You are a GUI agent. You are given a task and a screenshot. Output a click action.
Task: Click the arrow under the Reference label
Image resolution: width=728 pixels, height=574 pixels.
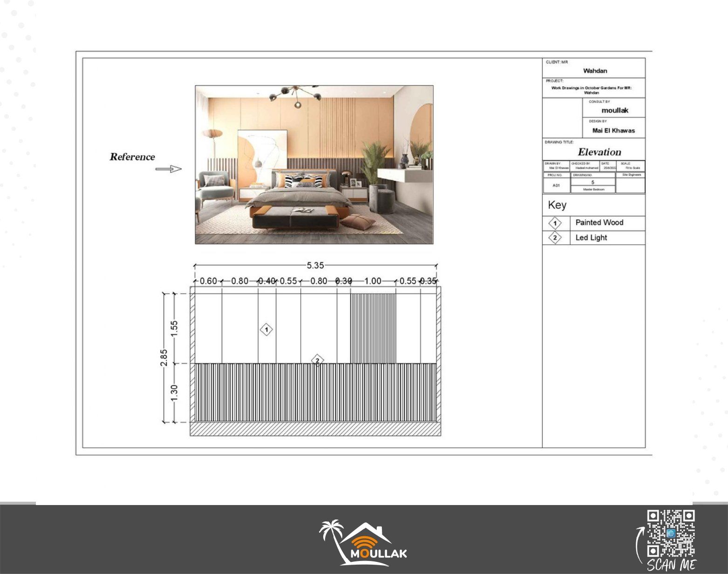point(169,169)
